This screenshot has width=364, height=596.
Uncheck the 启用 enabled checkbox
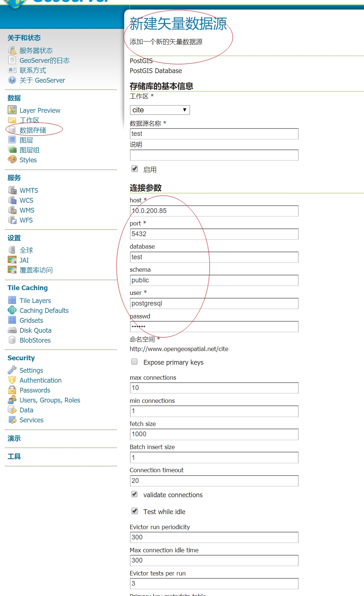135,169
